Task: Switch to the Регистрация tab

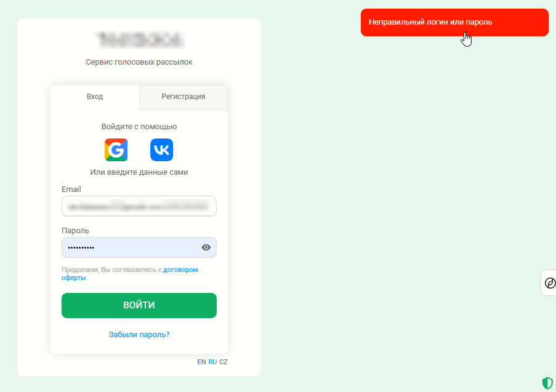Action: [x=183, y=97]
